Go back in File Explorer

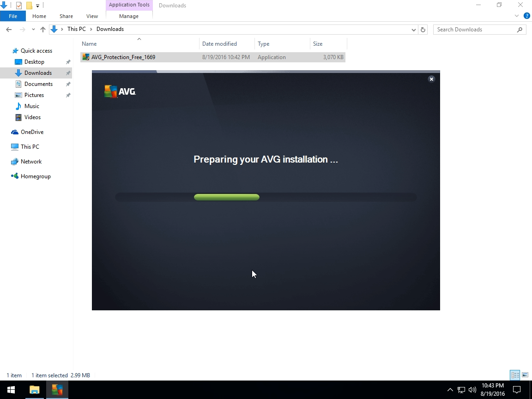9,30
